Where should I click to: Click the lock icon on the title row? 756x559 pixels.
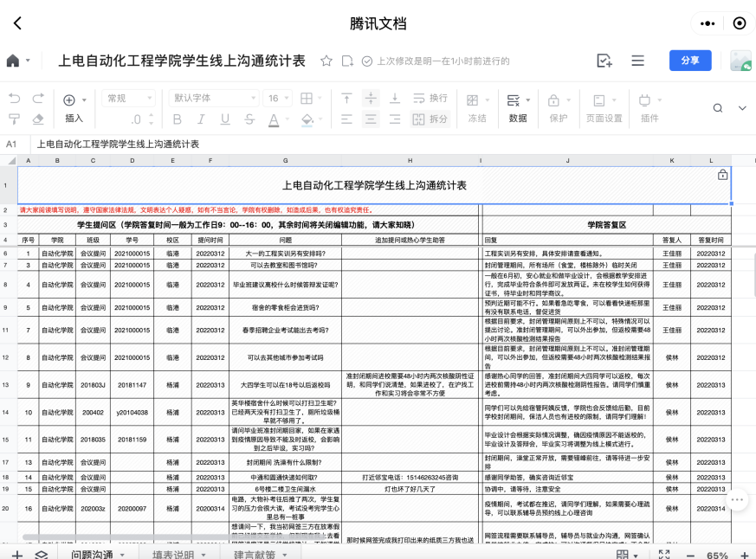[x=723, y=175]
